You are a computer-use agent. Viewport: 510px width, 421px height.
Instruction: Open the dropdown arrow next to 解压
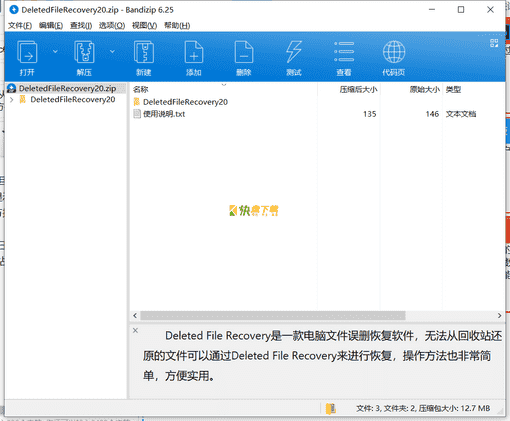click(x=112, y=51)
